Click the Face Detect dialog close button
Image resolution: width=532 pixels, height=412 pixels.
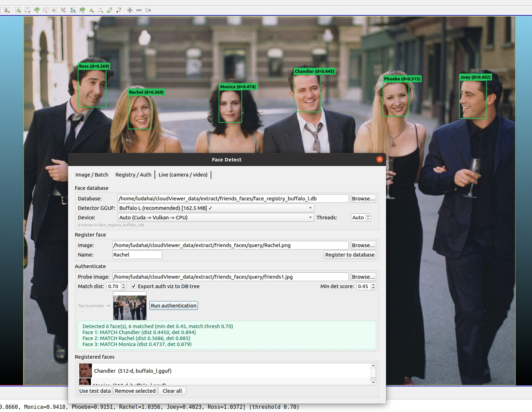pos(380,159)
